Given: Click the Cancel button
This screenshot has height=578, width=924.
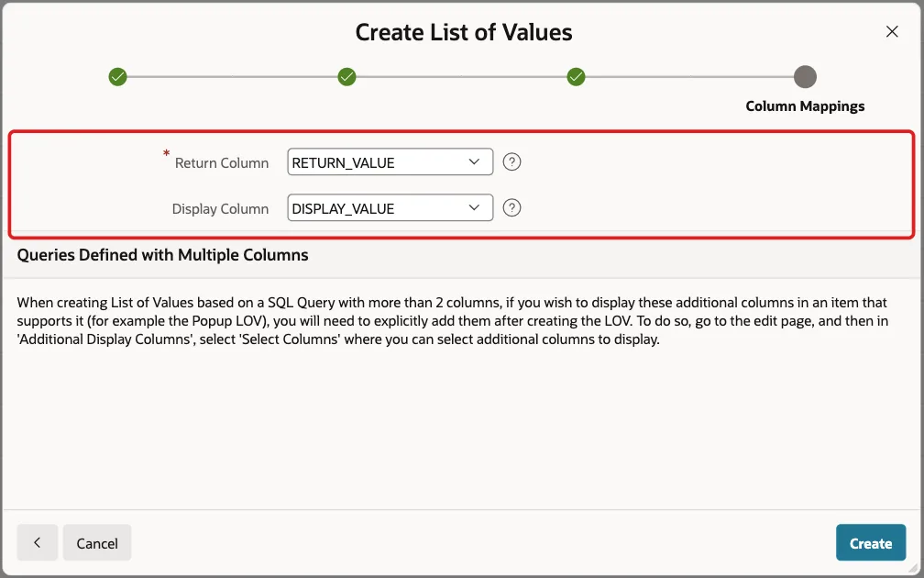Looking at the screenshot, I should point(97,542).
